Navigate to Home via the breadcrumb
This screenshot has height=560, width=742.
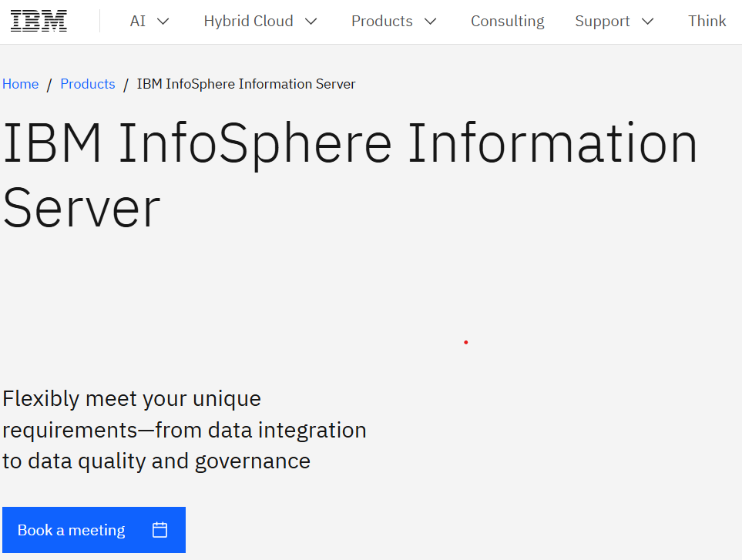point(20,84)
